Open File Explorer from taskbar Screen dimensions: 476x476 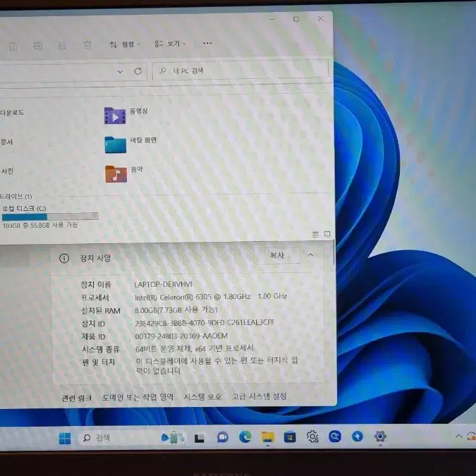[268, 437]
